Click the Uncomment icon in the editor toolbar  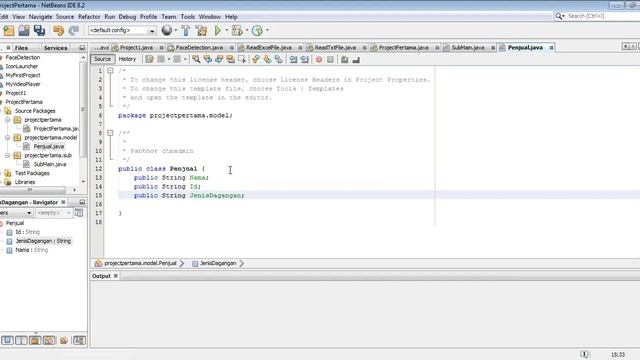[x=356, y=60]
